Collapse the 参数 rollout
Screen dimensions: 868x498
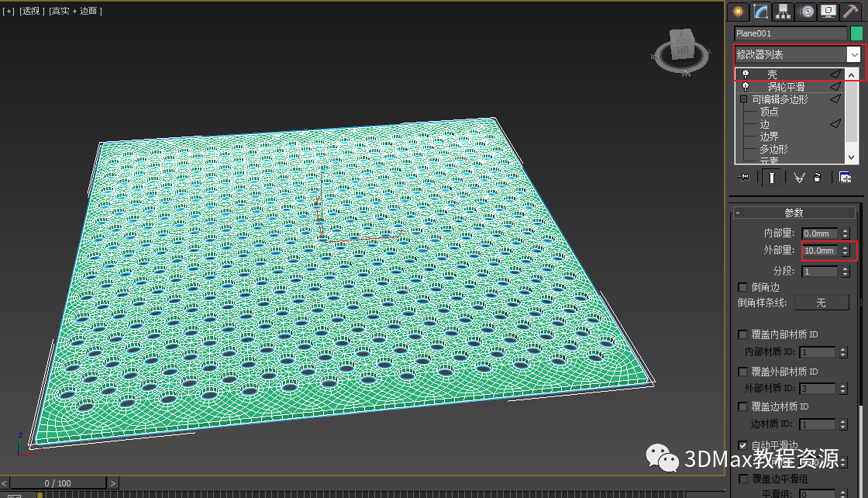[x=794, y=213]
